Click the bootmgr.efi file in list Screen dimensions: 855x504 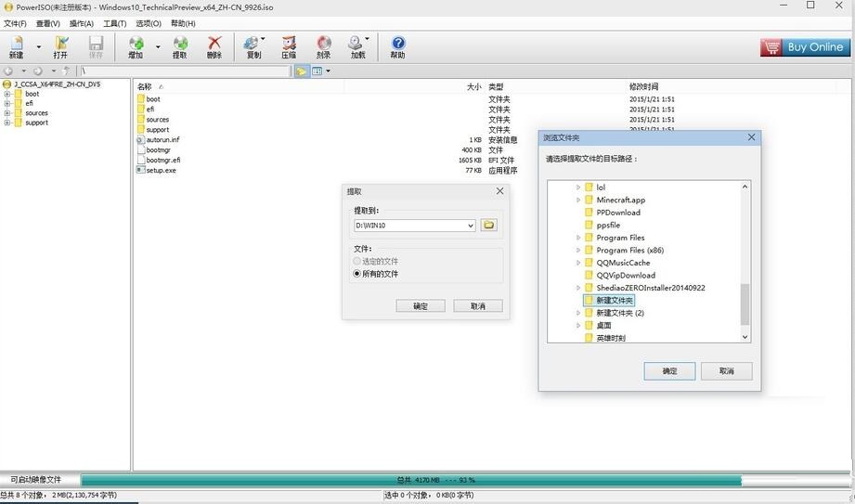163,161
